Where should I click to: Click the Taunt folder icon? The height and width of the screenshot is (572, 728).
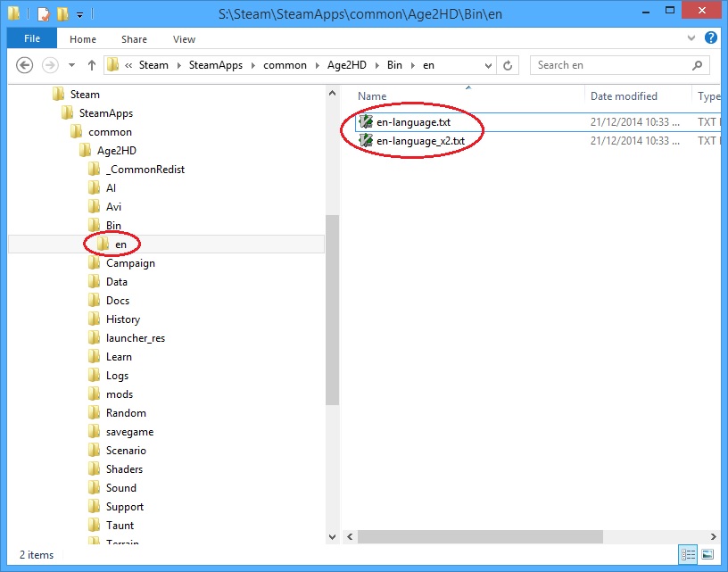(x=94, y=525)
